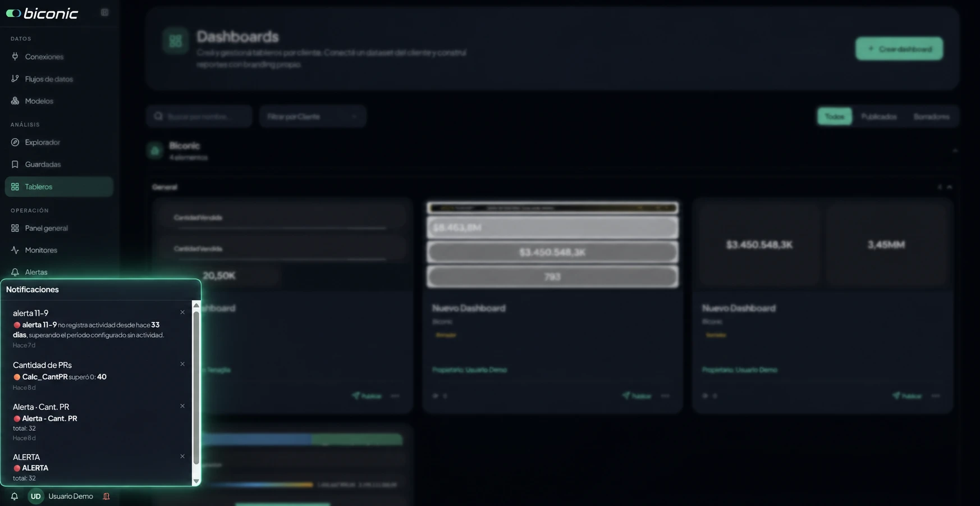Screen dimensions: 980x506
Task: Select the Tableros sidebar item
Action: pos(59,187)
